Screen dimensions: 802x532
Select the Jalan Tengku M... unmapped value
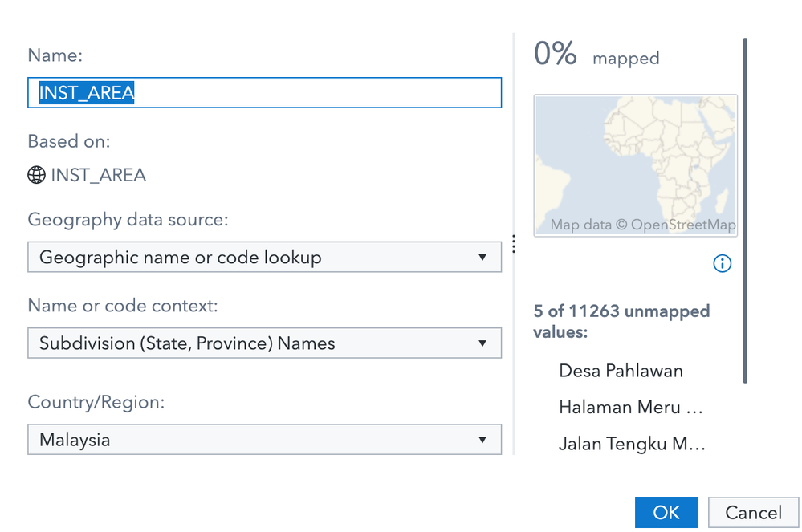tap(632, 444)
